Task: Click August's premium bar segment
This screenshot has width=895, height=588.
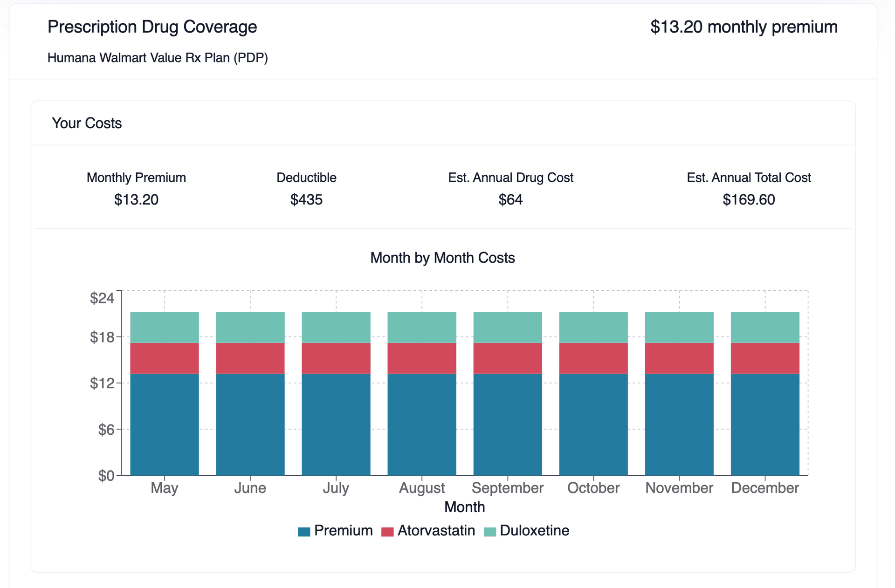Action: 422,424
